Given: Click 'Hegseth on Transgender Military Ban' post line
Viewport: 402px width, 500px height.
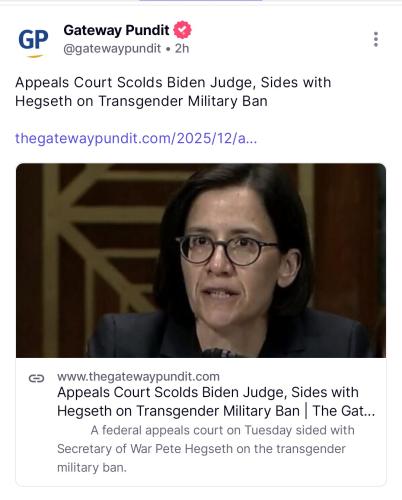Looking at the screenshot, I should (141, 101).
